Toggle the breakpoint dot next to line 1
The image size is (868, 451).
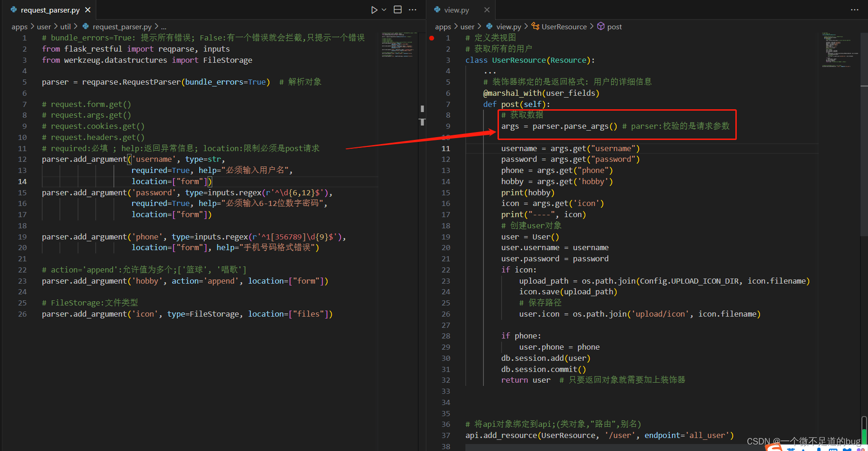(431, 38)
